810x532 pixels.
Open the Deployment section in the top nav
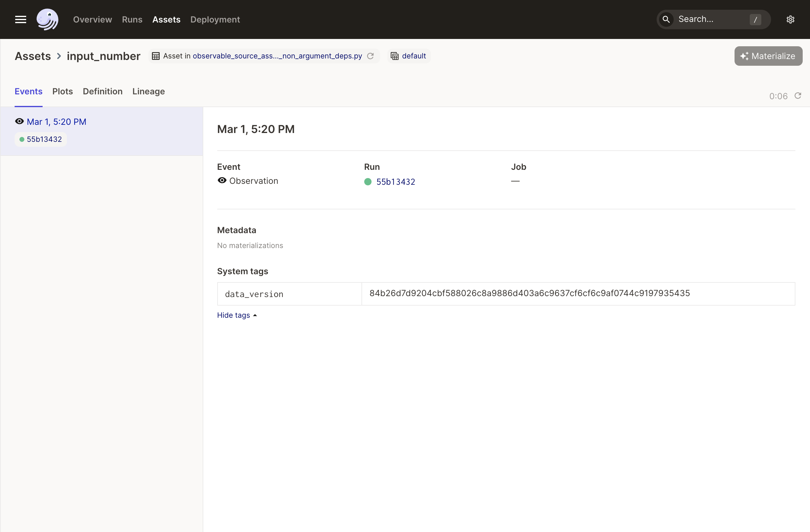215,19
